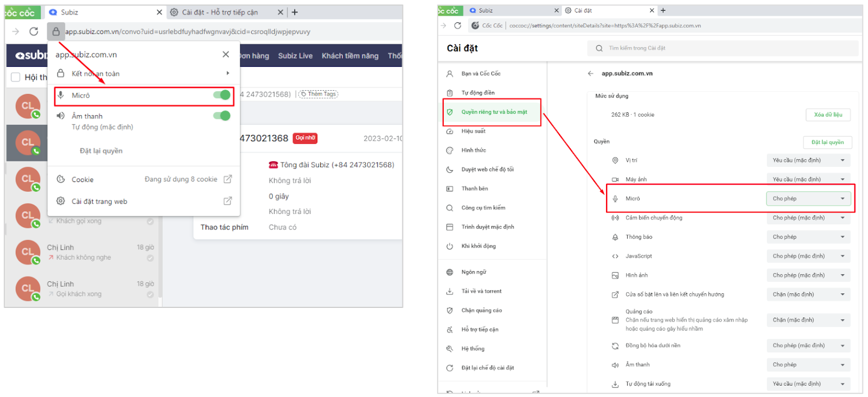Expand Kết nối an toàn details

[227, 73]
